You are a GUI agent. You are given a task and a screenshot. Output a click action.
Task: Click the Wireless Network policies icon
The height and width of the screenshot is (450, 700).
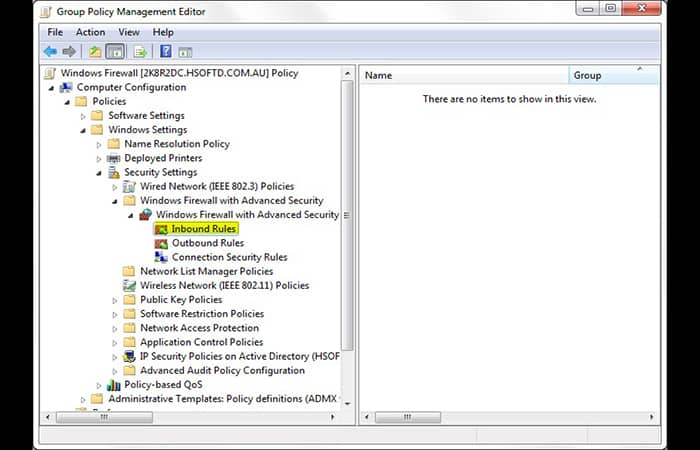pos(129,286)
